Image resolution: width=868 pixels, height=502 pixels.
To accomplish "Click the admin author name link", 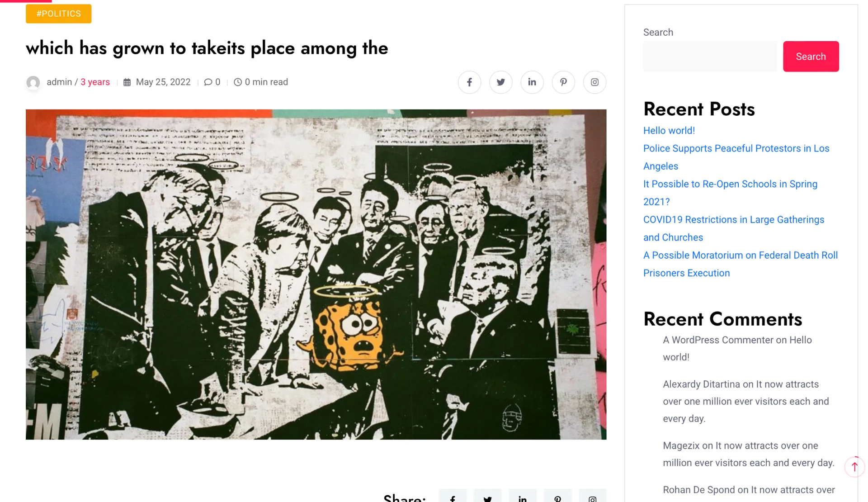I will 59,82.
